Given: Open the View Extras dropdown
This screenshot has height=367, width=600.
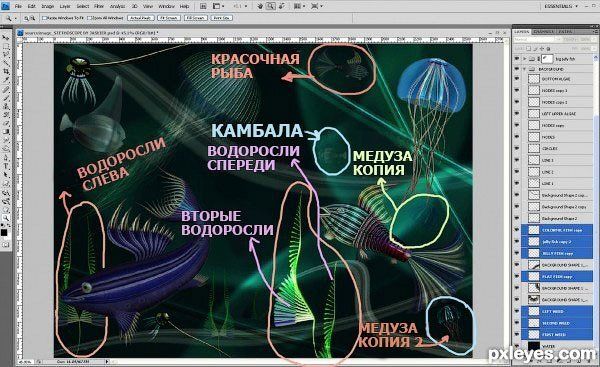Looking at the screenshot, I should [218, 6].
